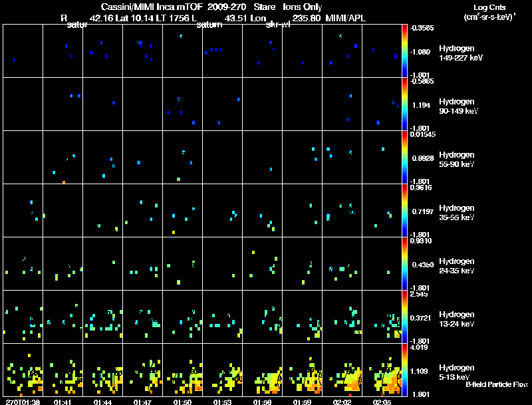Click the Hydrogen 24-35 keV row label
Viewport: 532px width, 405px height.
click(x=457, y=266)
